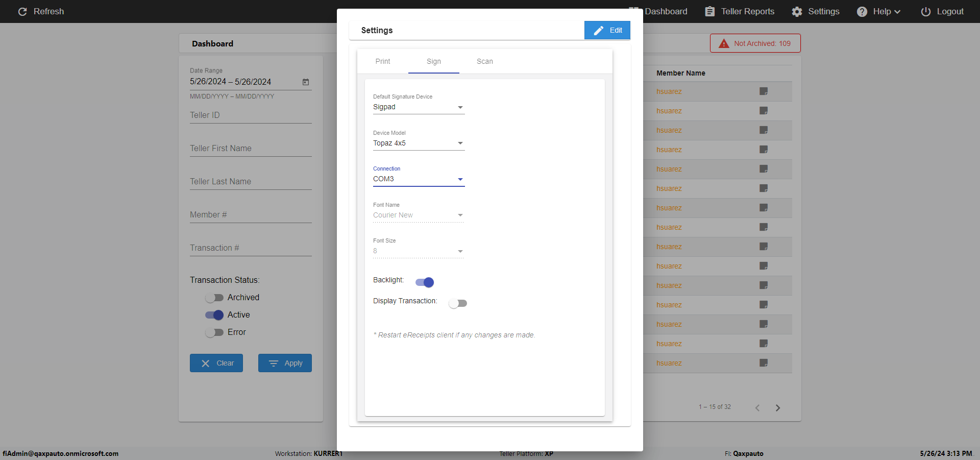Toggle the Backlight switch off
Viewport: 980px width, 460px height.
pos(425,282)
